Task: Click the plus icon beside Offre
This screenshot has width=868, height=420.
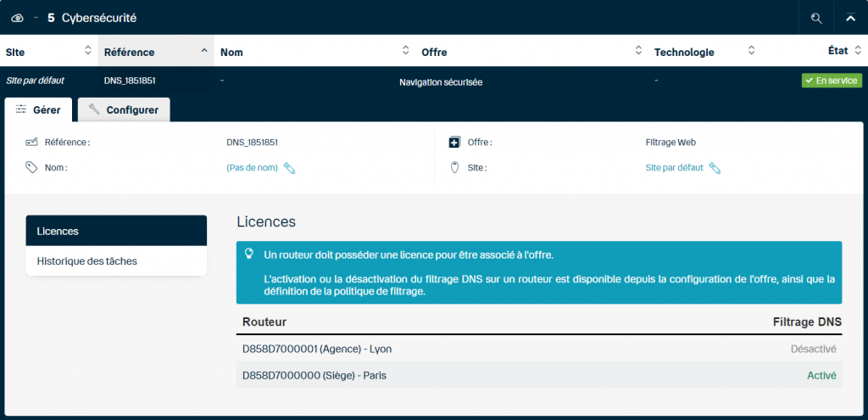Action: 454,143
